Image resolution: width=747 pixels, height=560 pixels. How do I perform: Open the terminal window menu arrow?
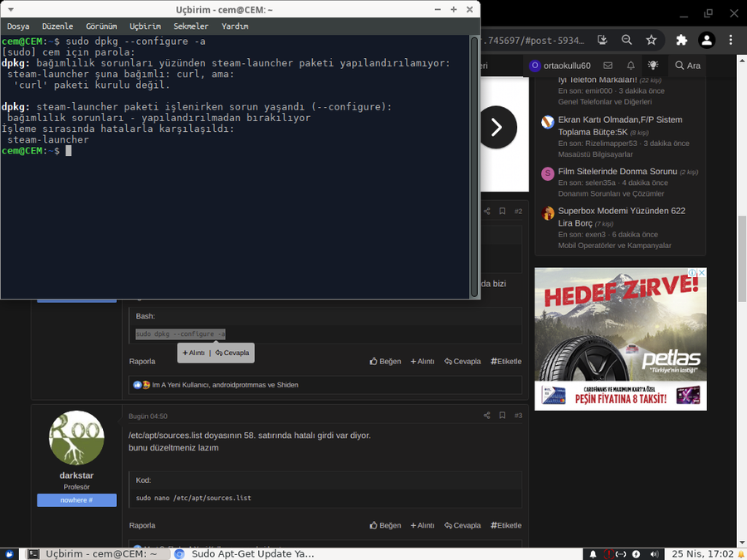coord(11,10)
